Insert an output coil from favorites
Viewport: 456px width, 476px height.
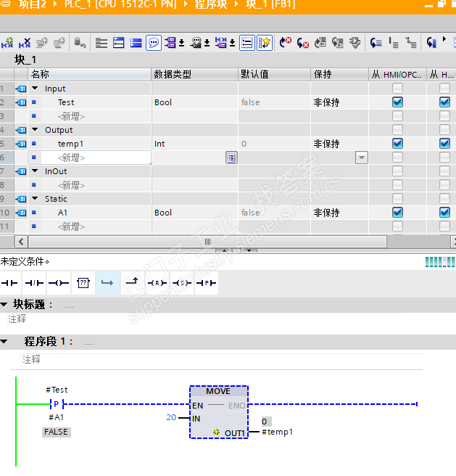[x=59, y=283]
